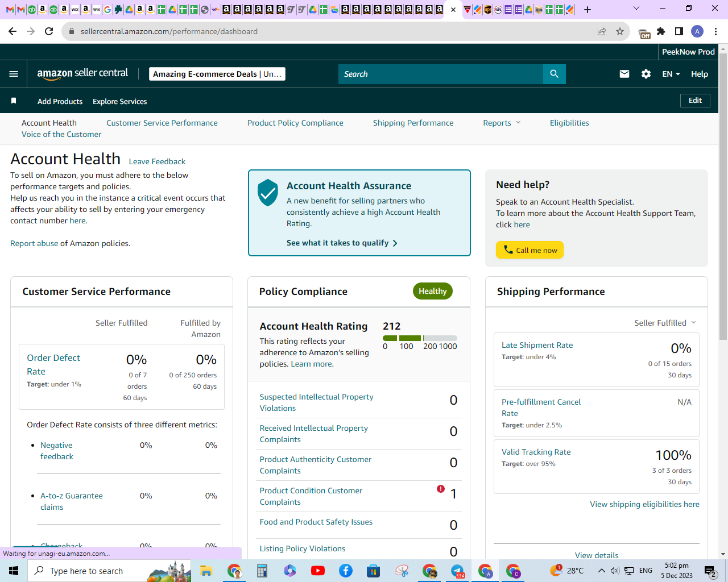Viewport: 728px width, 582px height.
Task: Open Food and Product Safety Issues
Action: pyautogui.click(x=316, y=522)
